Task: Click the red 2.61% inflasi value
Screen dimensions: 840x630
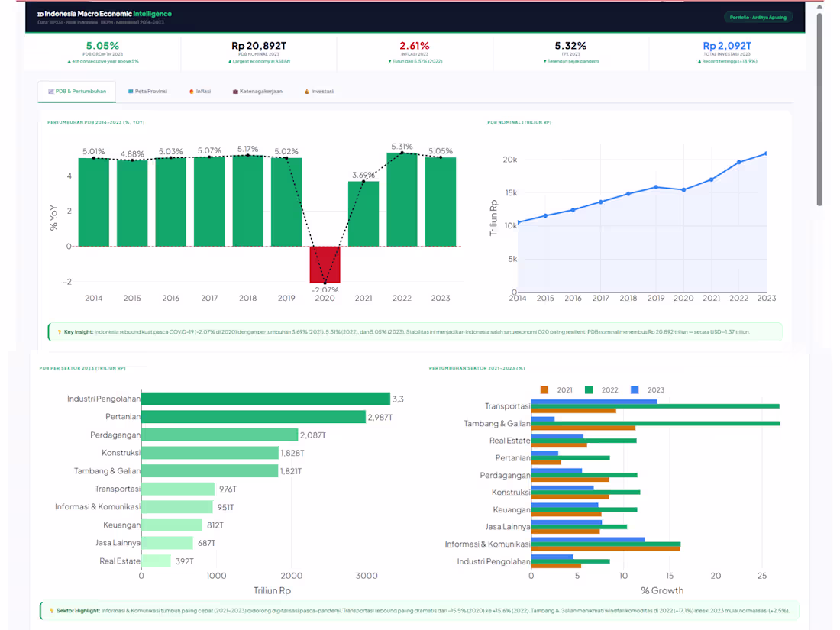Action: pos(415,46)
